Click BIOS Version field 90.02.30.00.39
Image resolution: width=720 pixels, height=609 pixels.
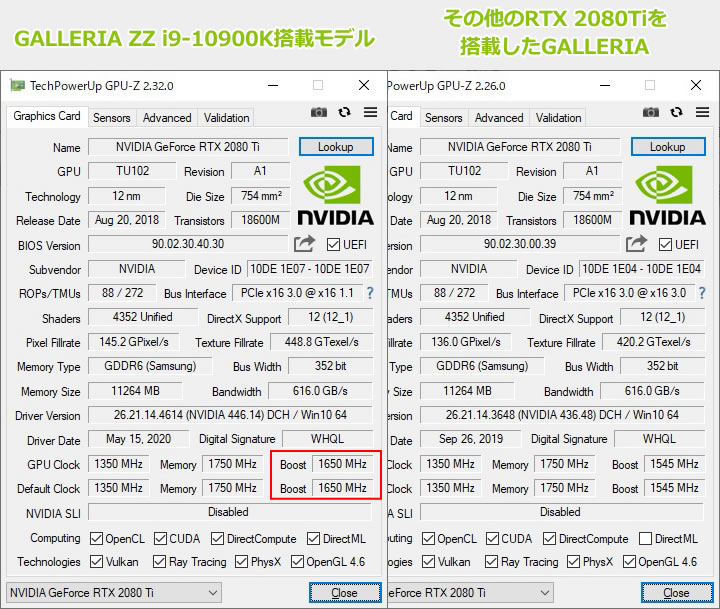(520, 244)
